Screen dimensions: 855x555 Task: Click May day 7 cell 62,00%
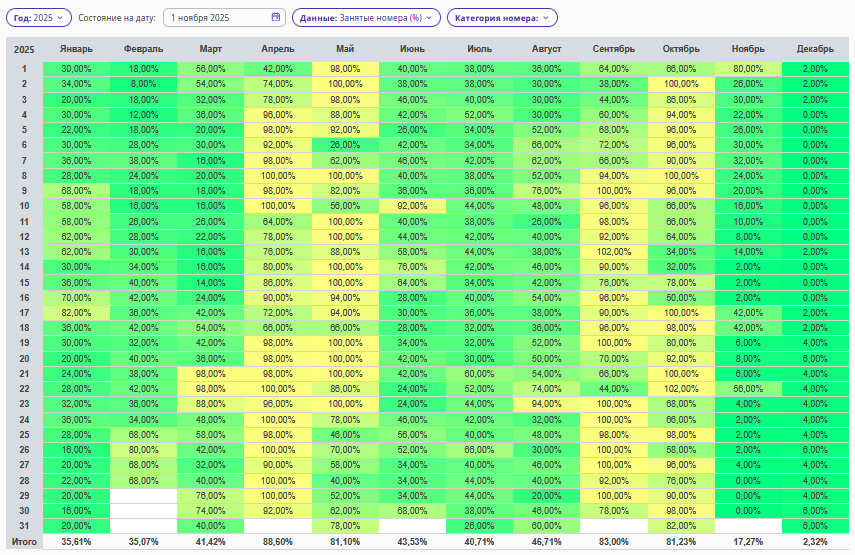[x=345, y=161]
